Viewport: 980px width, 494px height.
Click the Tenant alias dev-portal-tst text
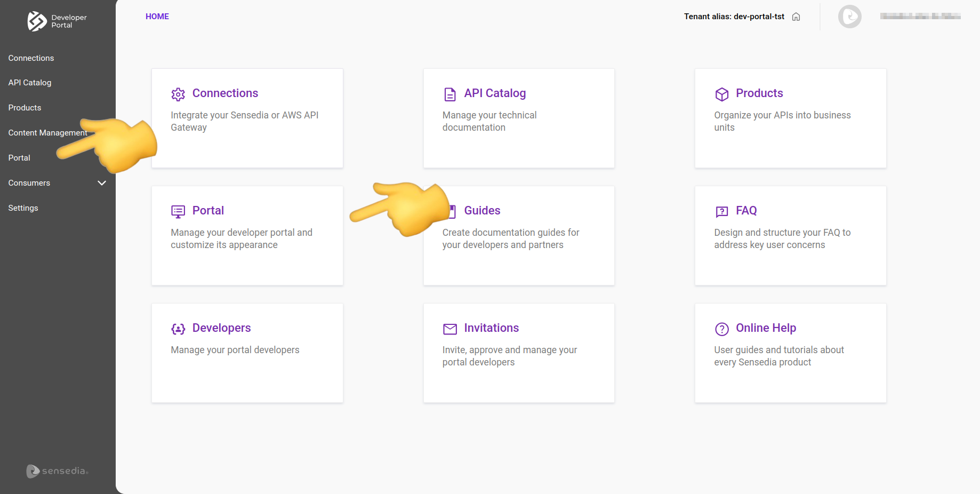(x=734, y=17)
